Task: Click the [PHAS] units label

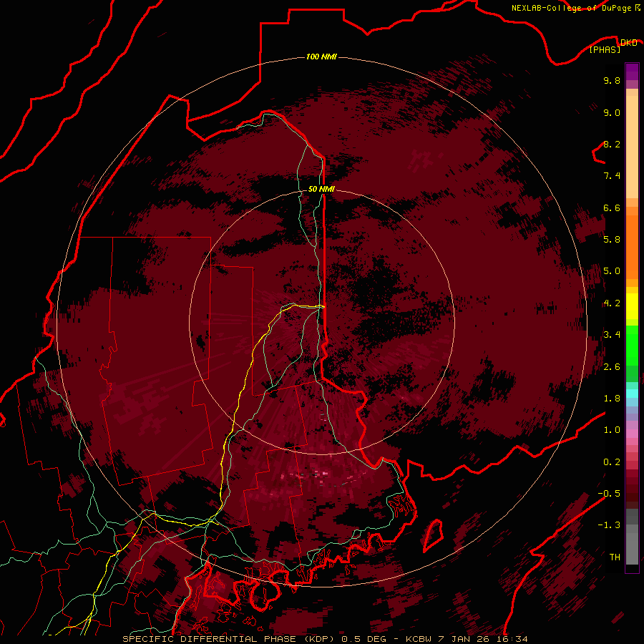Action: click(x=605, y=49)
